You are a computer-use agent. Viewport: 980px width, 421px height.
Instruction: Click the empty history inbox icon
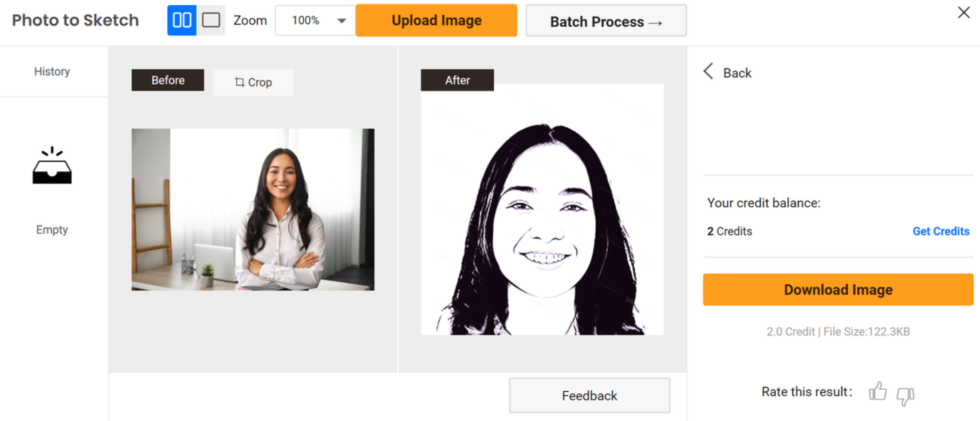click(52, 166)
